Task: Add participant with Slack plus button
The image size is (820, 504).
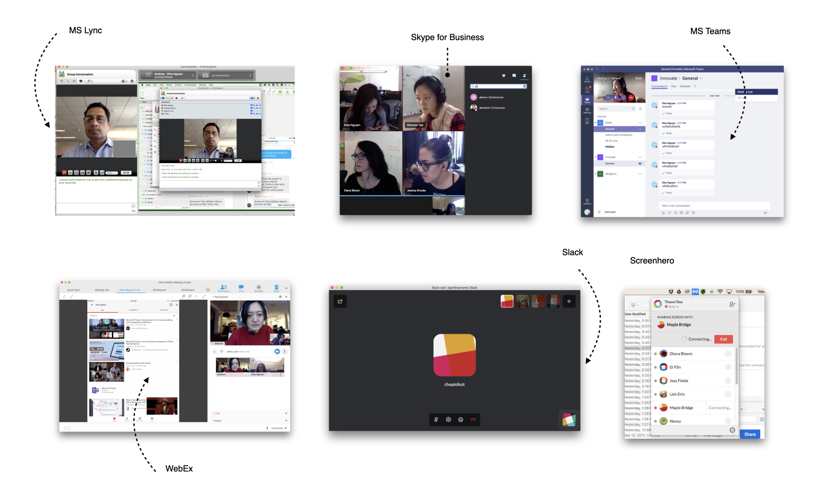Action: 569,301
